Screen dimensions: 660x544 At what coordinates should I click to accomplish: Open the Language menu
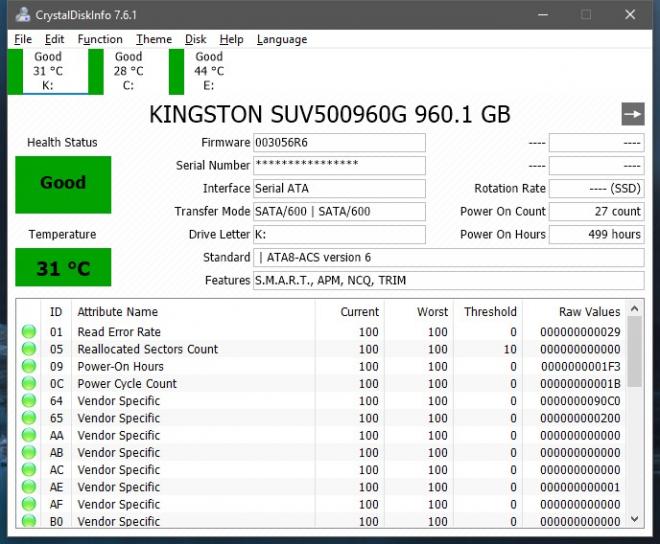click(x=282, y=39)
